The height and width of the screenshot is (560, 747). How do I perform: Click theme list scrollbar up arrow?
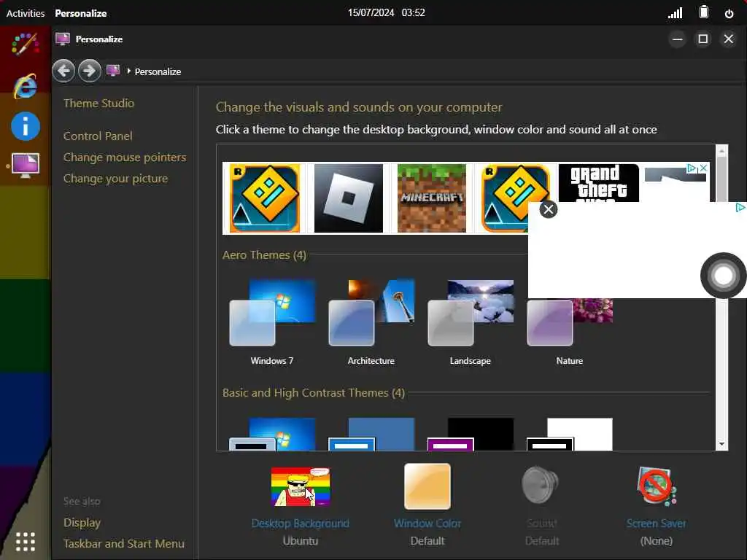[x=721, y=151]
